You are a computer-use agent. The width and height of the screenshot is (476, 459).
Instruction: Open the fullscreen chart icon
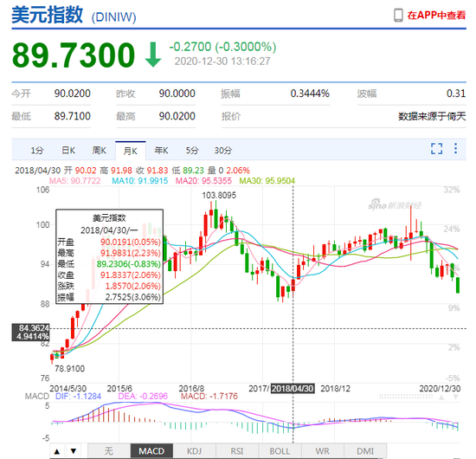click(436, 149)
